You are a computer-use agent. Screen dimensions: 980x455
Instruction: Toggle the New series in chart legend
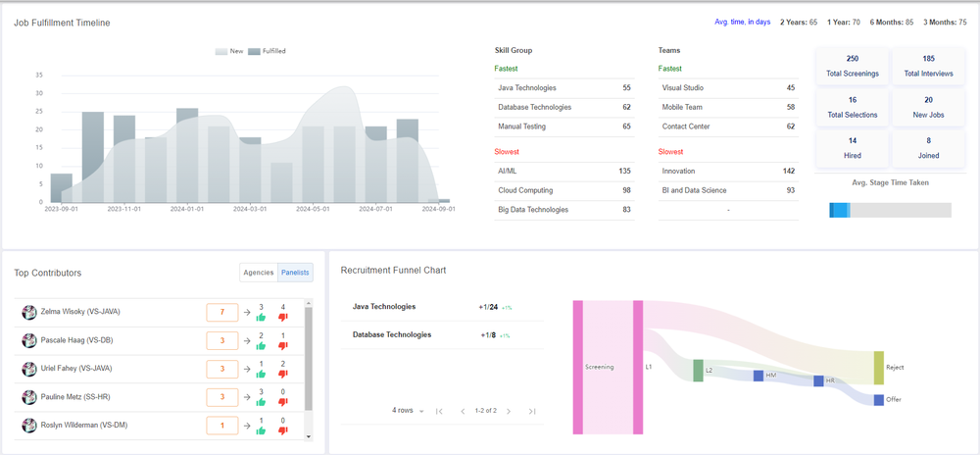coord(229,51)
